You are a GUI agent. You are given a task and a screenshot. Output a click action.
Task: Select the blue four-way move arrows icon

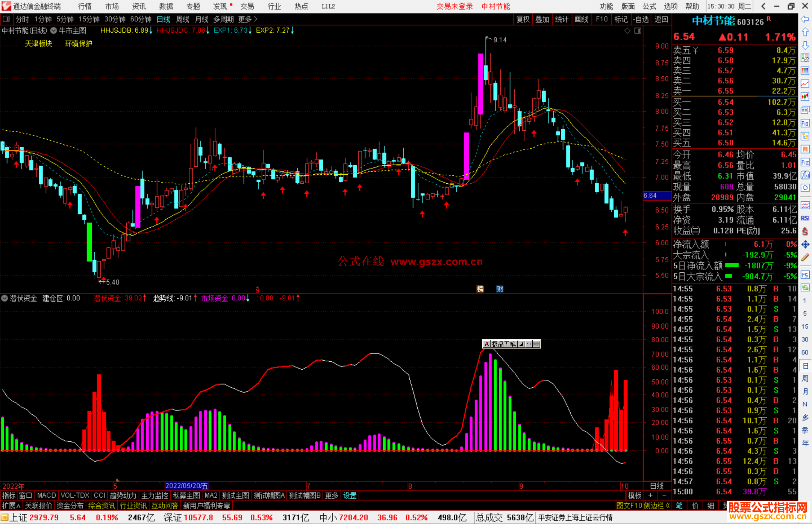(805, 245)
